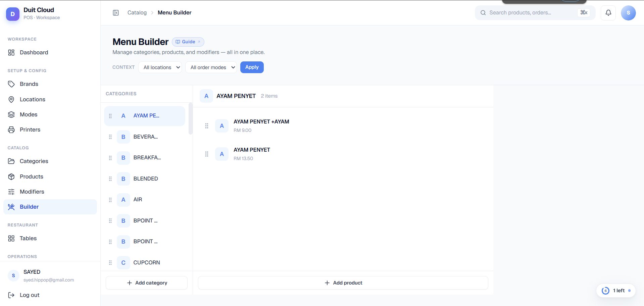Grab drag handle of AYAM PE... category

110,116
